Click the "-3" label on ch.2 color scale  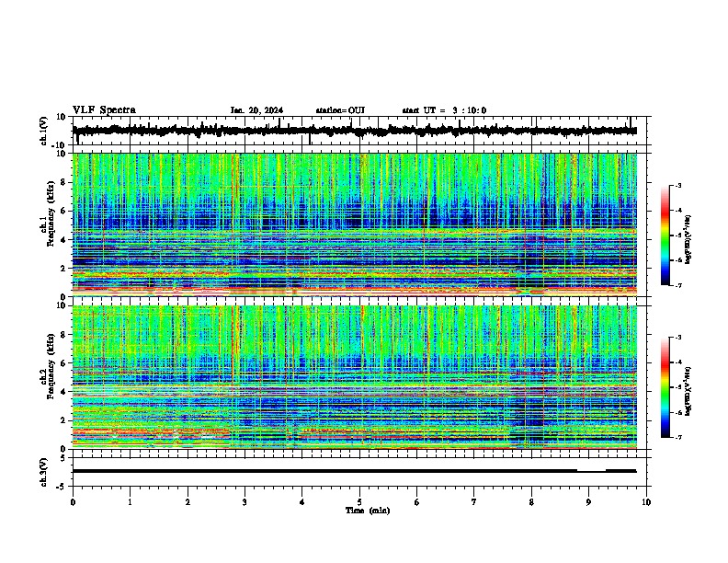point(678,338)
